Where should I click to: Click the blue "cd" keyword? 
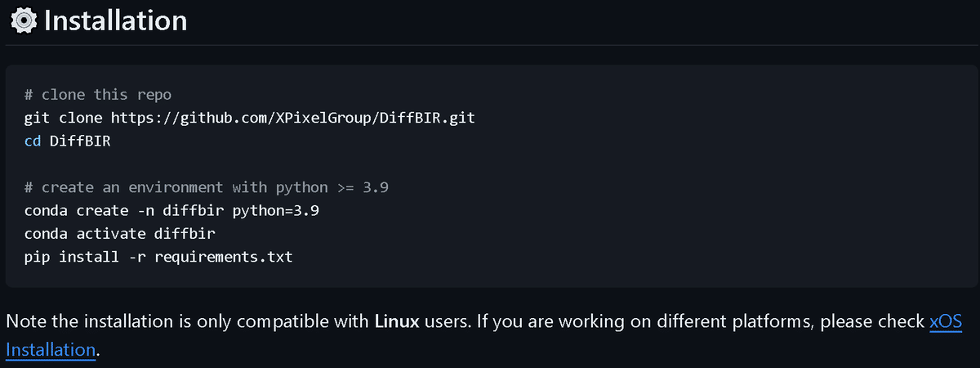pos(33,141)
